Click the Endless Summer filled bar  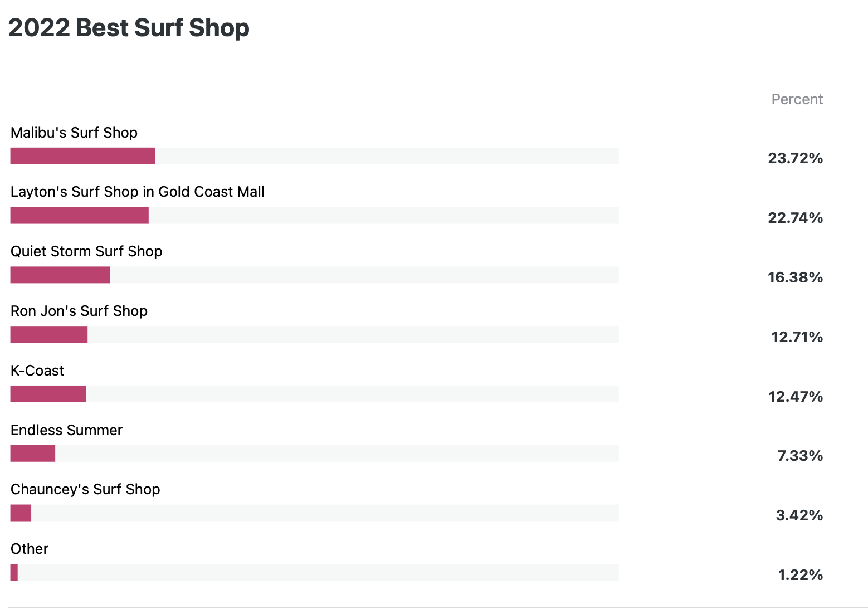click(x=33, y=454)
